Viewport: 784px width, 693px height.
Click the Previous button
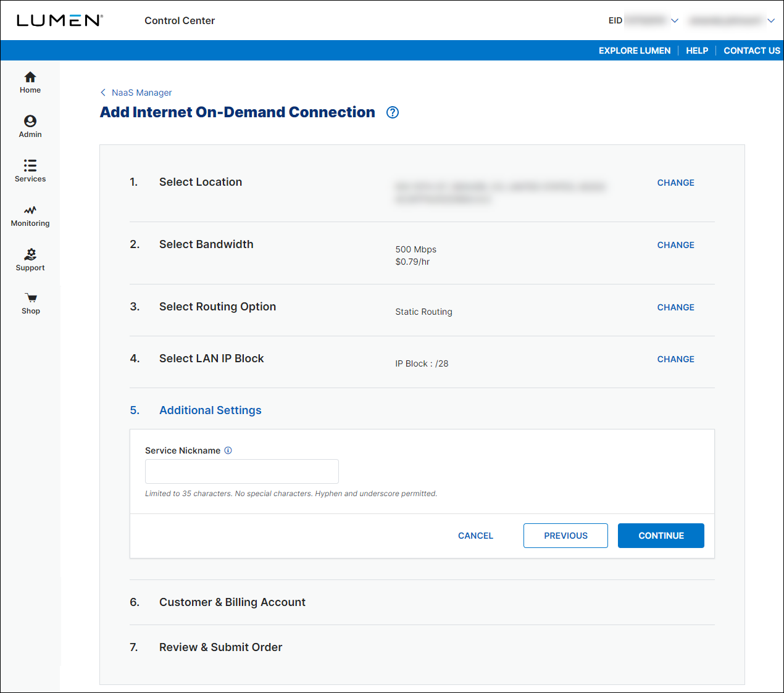pos(565,536)
